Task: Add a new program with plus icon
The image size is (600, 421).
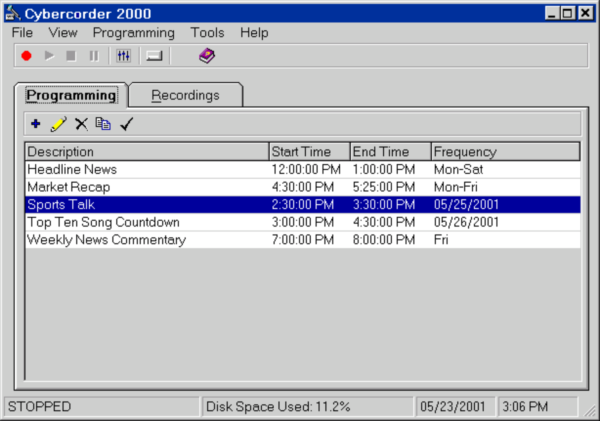Action: tap(36, 124)
